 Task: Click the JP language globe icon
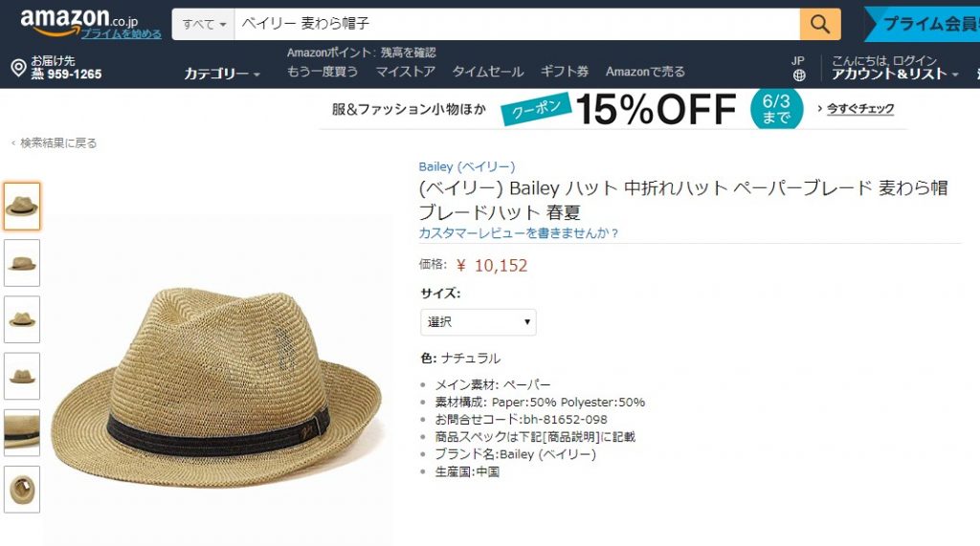point(799,76)
